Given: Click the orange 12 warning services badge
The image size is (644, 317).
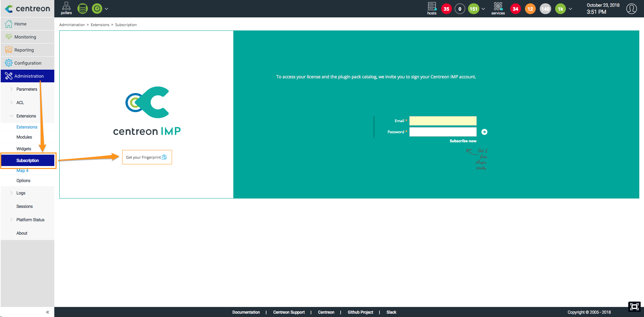Looking at the screenshot, I should point(530,9).
